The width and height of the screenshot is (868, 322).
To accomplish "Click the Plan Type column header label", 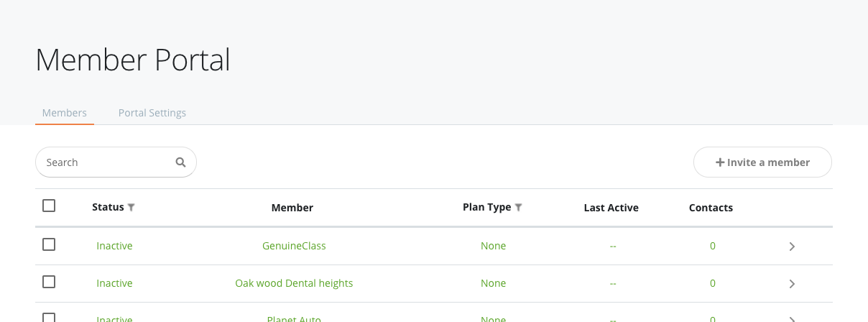I will point(487,207).
